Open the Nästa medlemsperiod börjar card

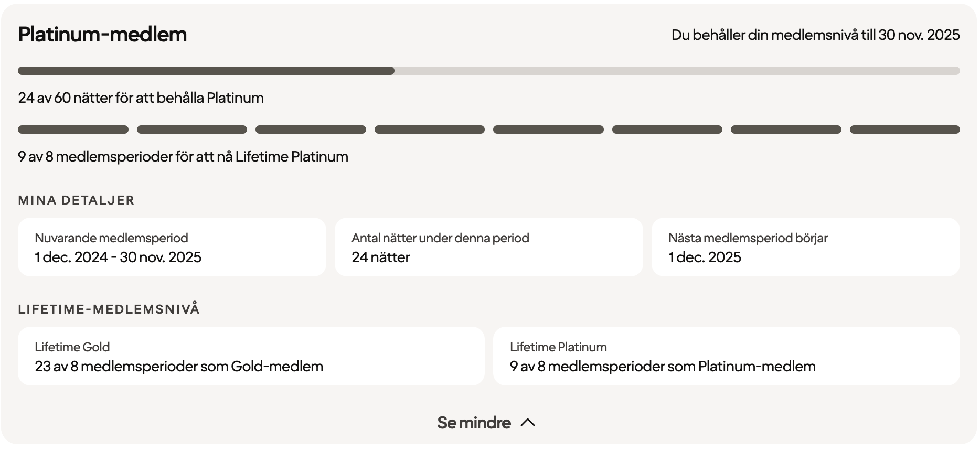coord(806,247)
